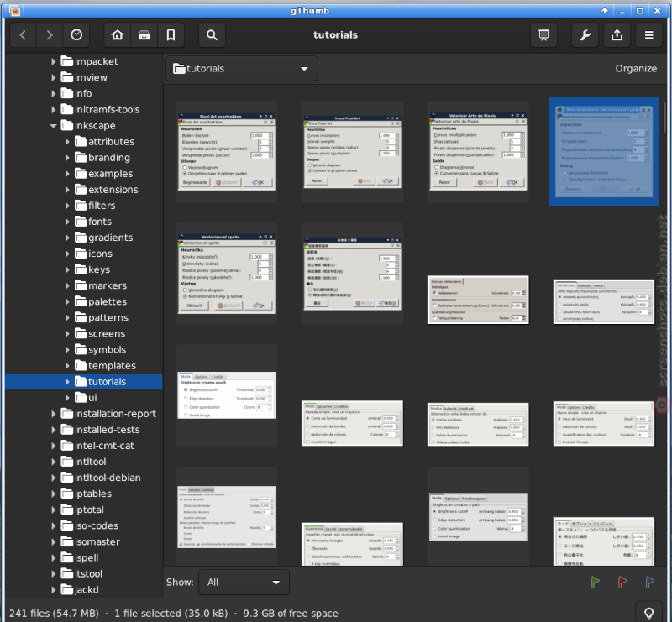The width and height of the screenshot is (672, 622).
Task: Expand the impacket folder
Action: tap(53, 61)
